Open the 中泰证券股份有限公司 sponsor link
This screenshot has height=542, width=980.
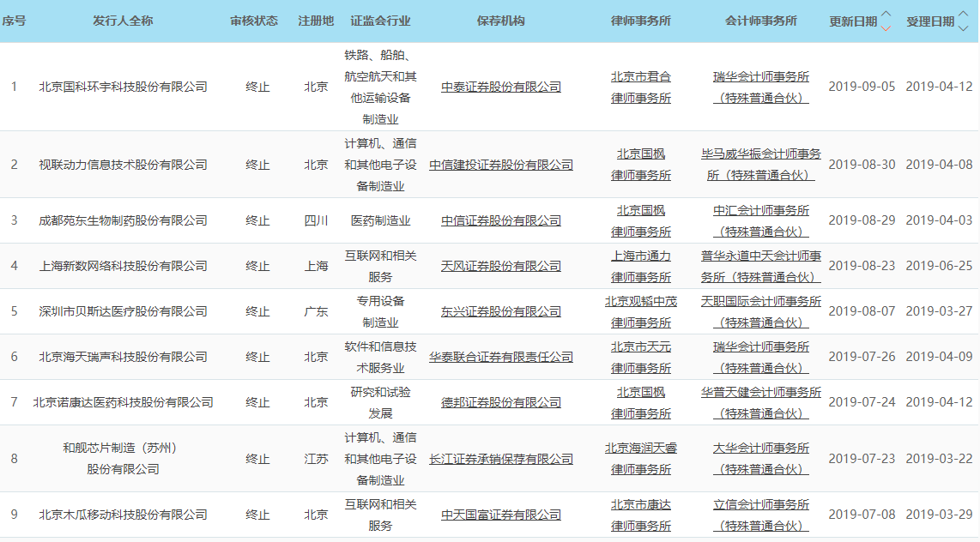[501, 87]
